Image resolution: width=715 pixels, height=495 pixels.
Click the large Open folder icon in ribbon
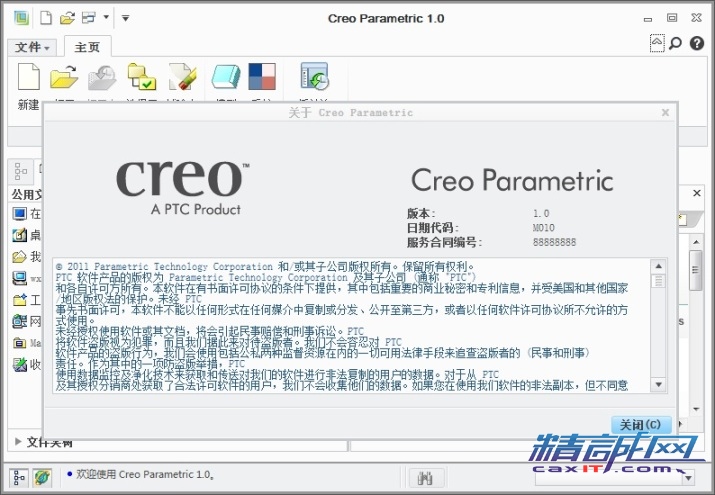click(x=64, y=76)
